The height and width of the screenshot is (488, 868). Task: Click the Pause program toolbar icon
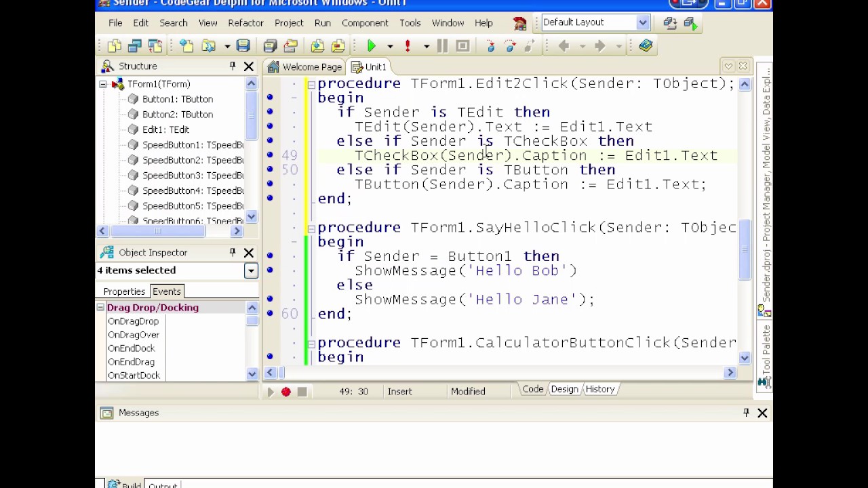[x=442, y=46]
